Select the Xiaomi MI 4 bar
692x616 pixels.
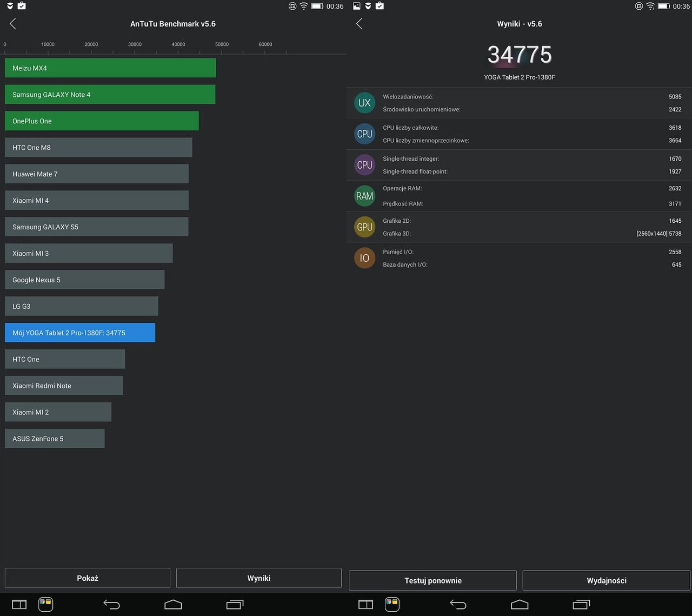pyautogui.click(x=97, y=201)
